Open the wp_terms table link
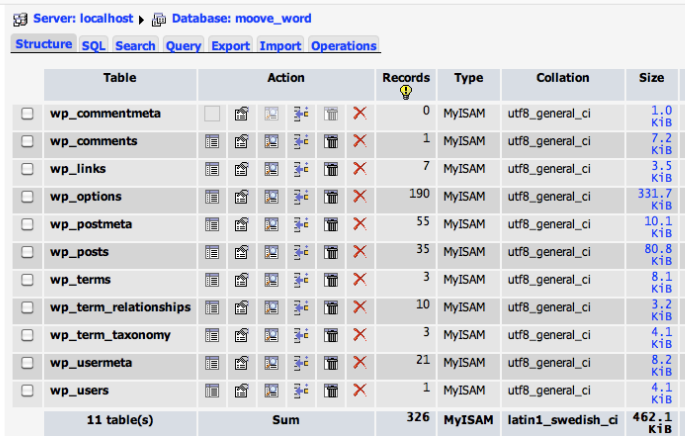The image size is (685, 436). pos(80,280)
